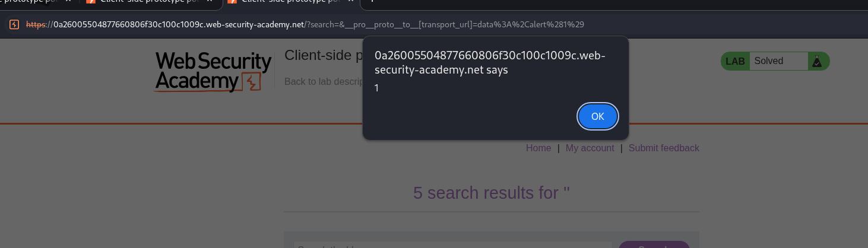This screenshot has height=248, width=868.
Task: Click OK in the alert dialog
Action: click(598, 116)
